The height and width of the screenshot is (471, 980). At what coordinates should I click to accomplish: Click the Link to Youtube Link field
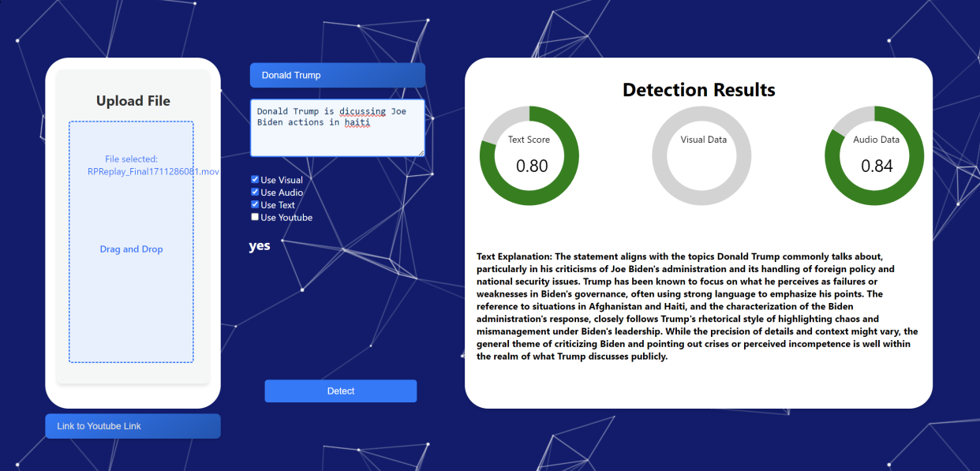coord(133,426)
